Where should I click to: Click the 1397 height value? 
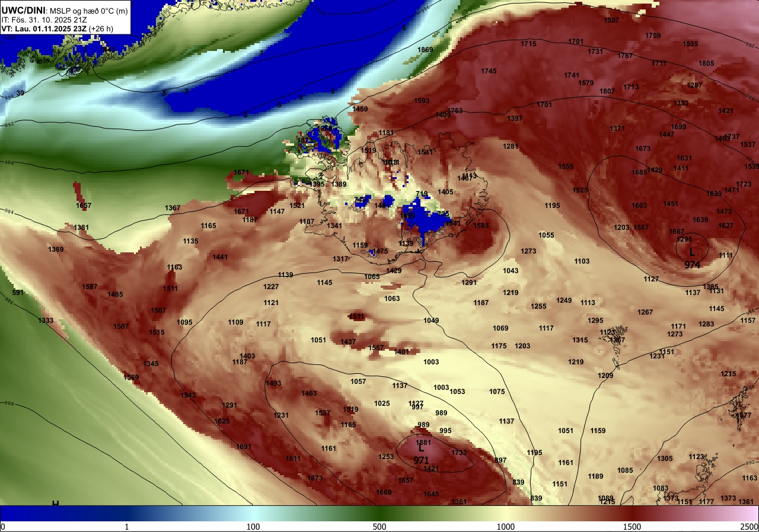515,118
